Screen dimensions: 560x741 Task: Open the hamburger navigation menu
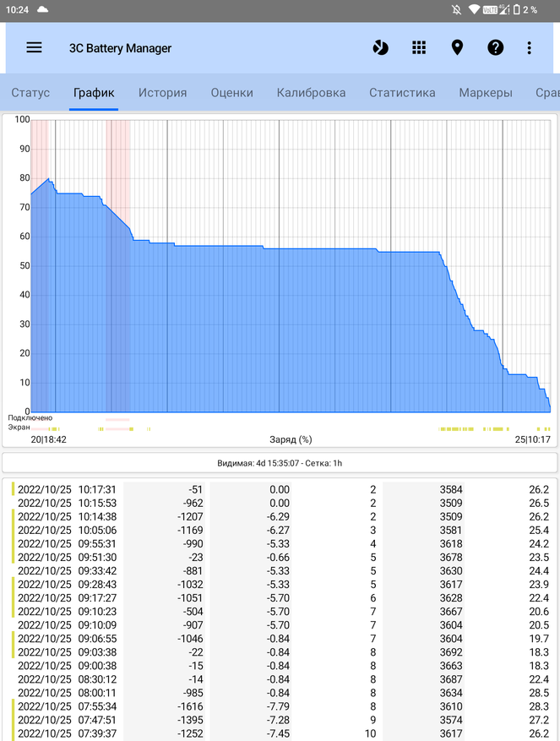pyautogui.click(x=34, y=47)
